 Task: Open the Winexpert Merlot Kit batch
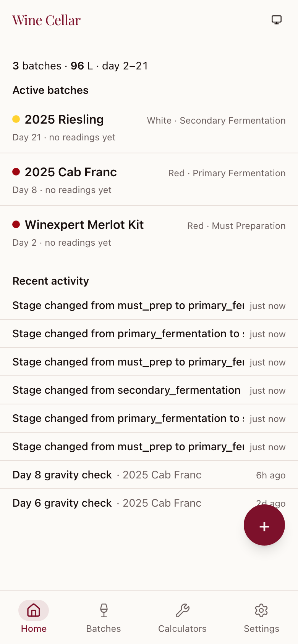tap(84, 225)
